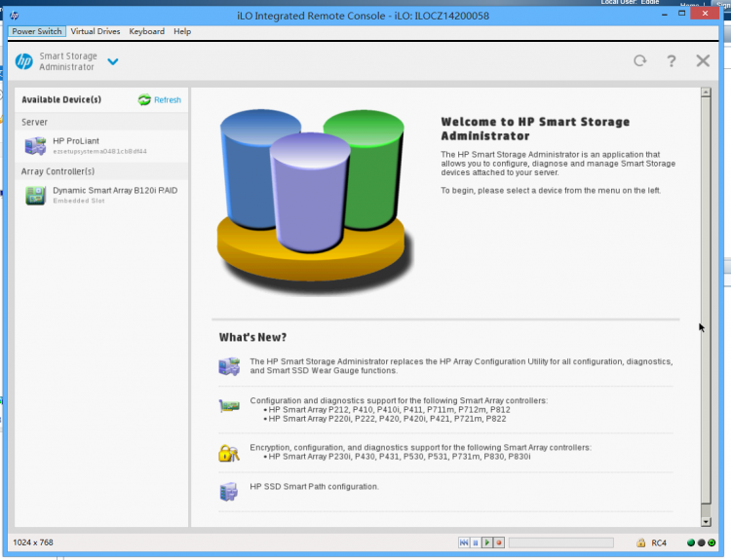Click the scrollbar down arrow
This screenshot has height=560, width=731.
click(706, 522)
